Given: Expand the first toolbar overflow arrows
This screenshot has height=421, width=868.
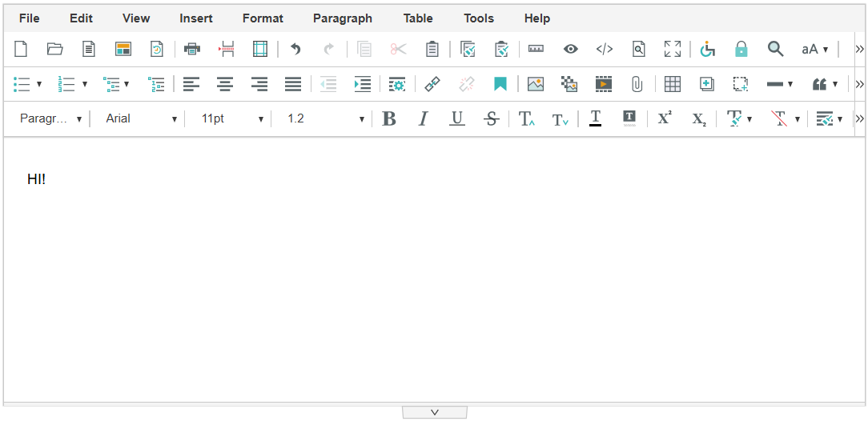Looking at the screenshot, I should (859, 49).
